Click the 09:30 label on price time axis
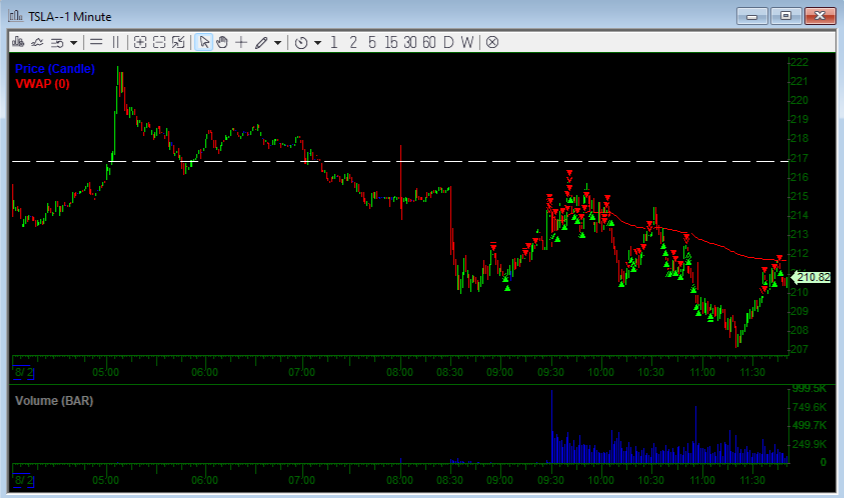The image size is (844, 498). [550, 372]
